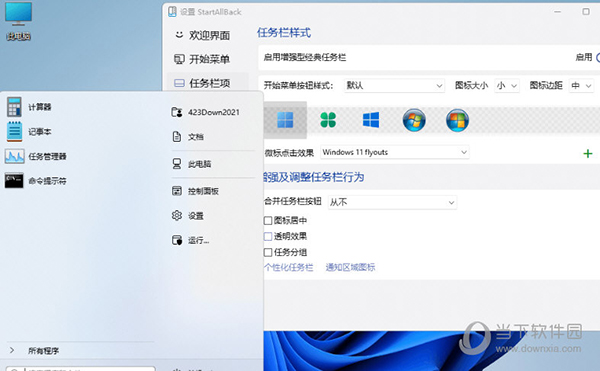Viewport: 600px width, 371px height.
Task: Launch the Calculator (计算器) from the start menu
Action: (x=29, y=107)
